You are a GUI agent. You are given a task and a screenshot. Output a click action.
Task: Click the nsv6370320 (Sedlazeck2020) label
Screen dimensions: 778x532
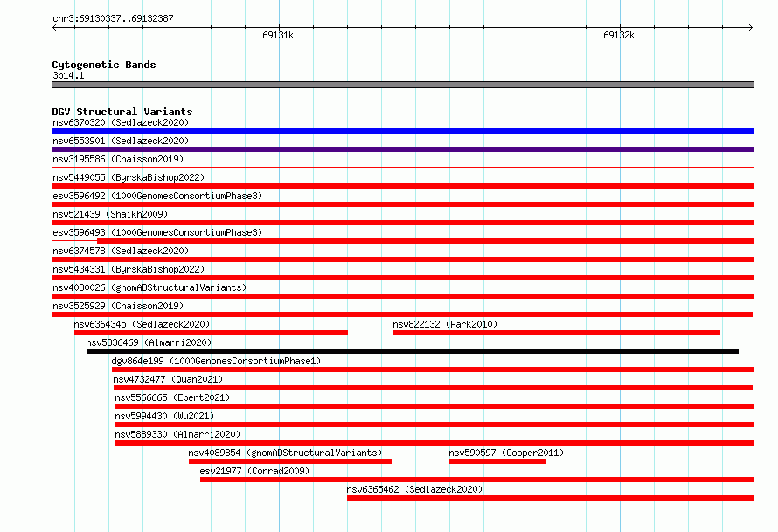[121, 122]
